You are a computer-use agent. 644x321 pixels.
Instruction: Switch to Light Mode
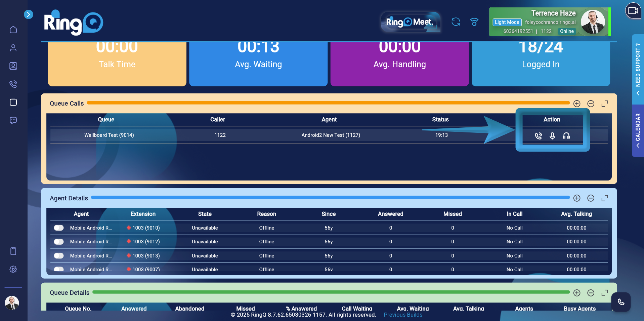pyautogui.click(x=507, y=22)
